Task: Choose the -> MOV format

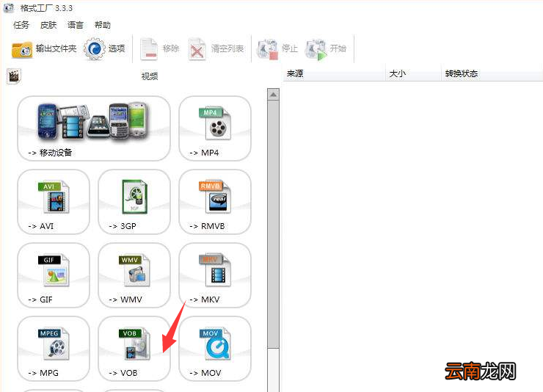Action: pos(215,349)
